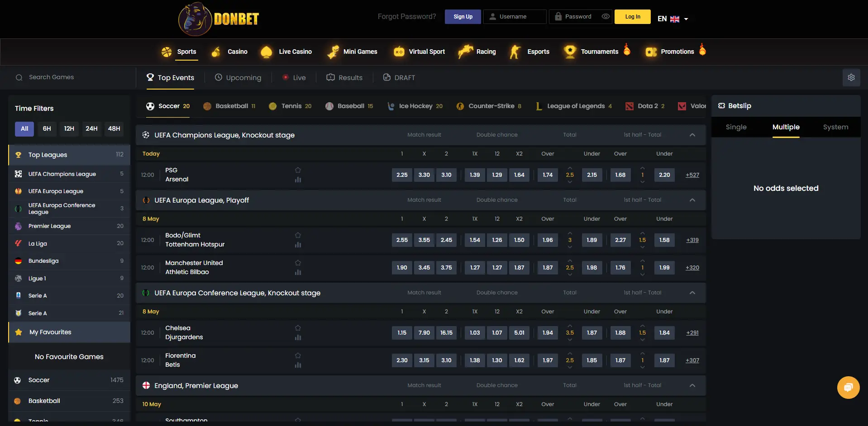Collapse UEFA Europa League Playoff section
The image size is (868, 426).
(x=692, y=200)
